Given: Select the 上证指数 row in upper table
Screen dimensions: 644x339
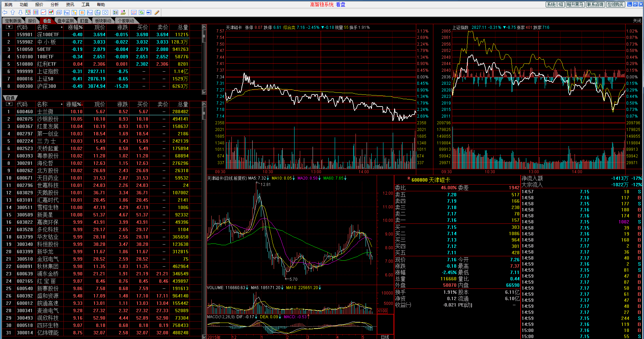Looking at the screenshot, I should coord(102,71).
